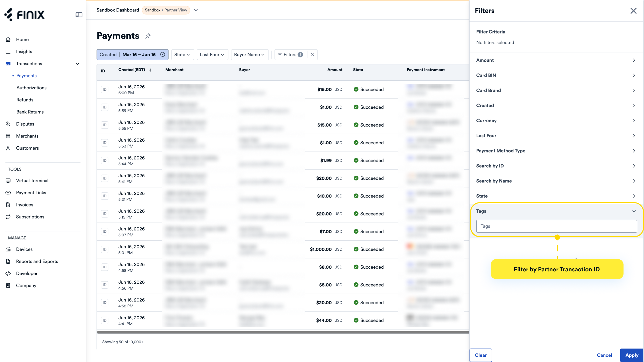Select Payments in the sidebar
Viewport: 644px width, 362px height.
26,76
